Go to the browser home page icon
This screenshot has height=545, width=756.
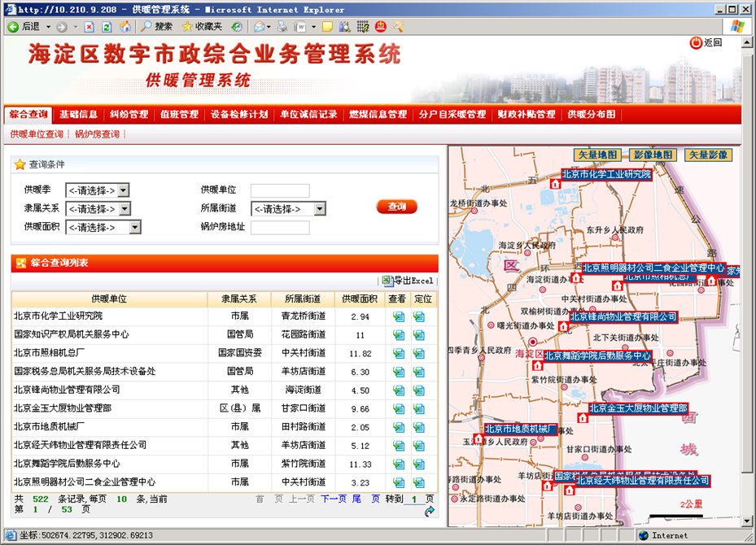coord(125,27)
